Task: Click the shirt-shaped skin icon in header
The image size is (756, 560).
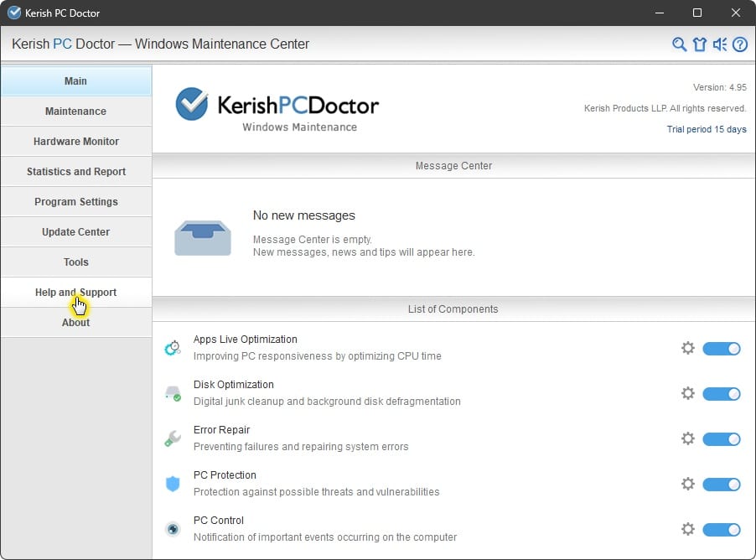Action: (700, 44)
